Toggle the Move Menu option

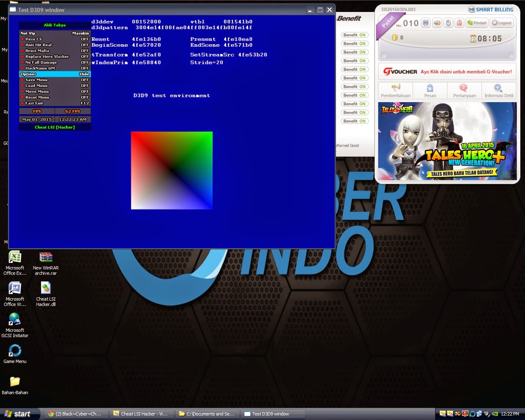tap(55, 91)
